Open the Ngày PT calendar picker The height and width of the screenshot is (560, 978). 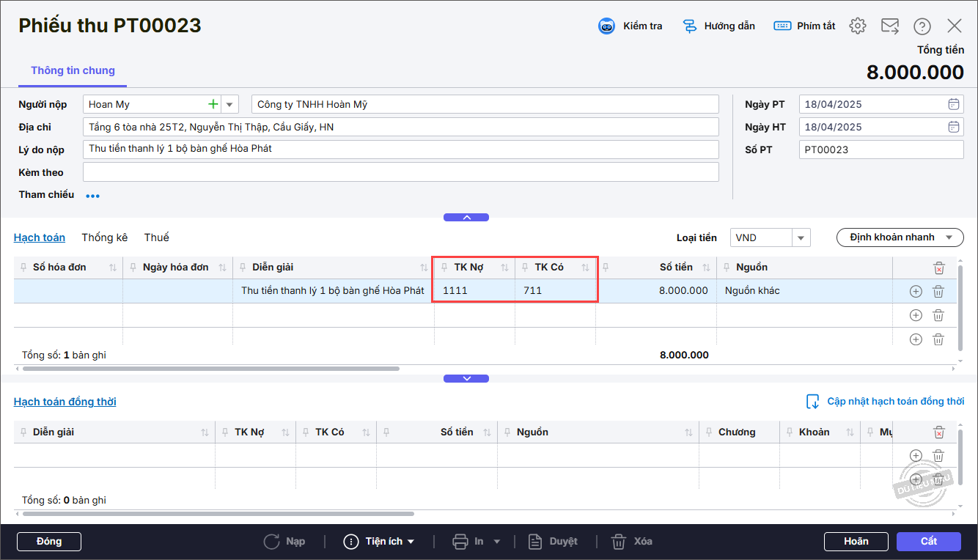click(x=953, y=104)
